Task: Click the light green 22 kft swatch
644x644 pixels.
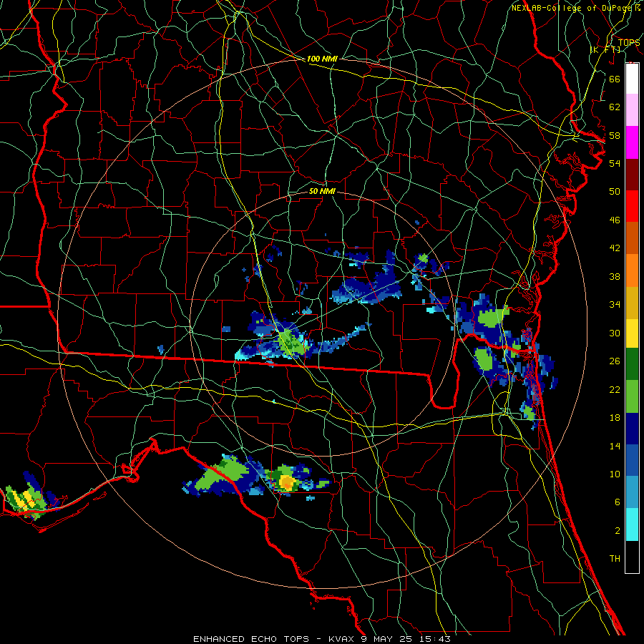Action: tap(632, 396)
